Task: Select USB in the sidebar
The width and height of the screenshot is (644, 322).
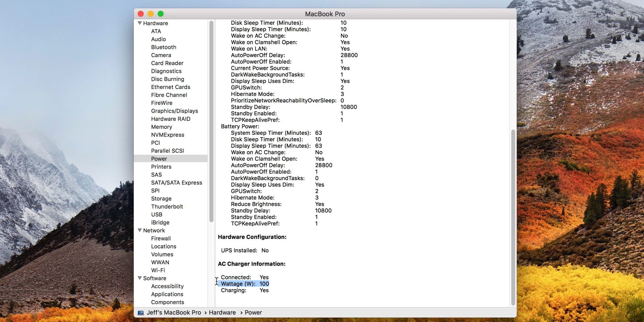Action: pyautogui.click(x=156, y=215)
